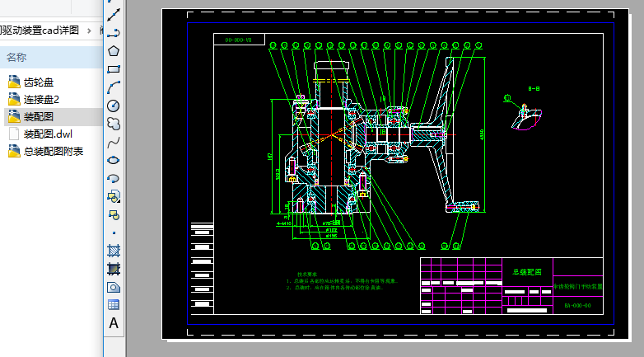Click the Insert Block tool
Screen dimensions: 644x357
click(114, 196)
